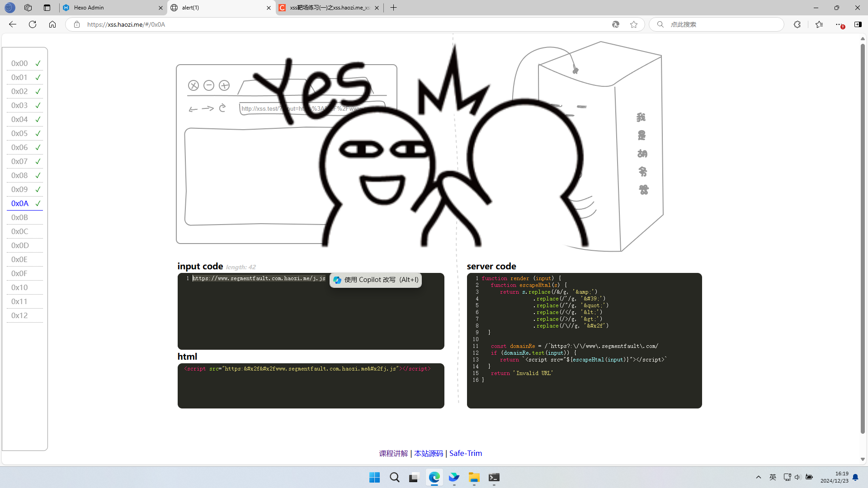
Task: Open the favorites list icon
Action: point(819,24)
